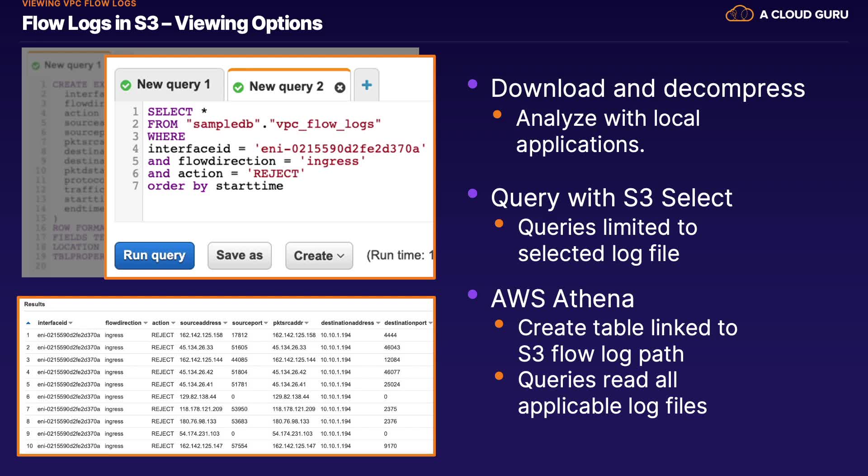This screenshot has width=868, height=476.
Task: Click destinationport value 9170
Action: (x=390, y=446)
